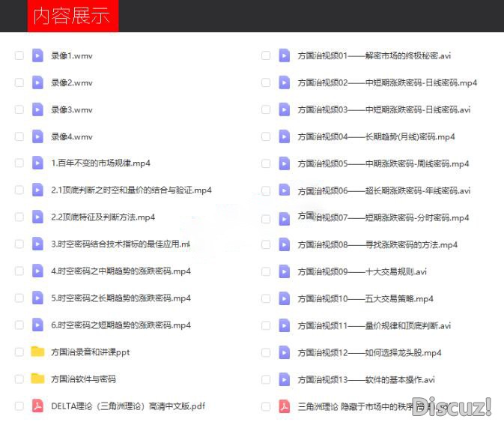Open 方国治视频08 寻找涨跌密码的方法.mp4 name
The image size is (504, 425).
(x=377, y=245)
